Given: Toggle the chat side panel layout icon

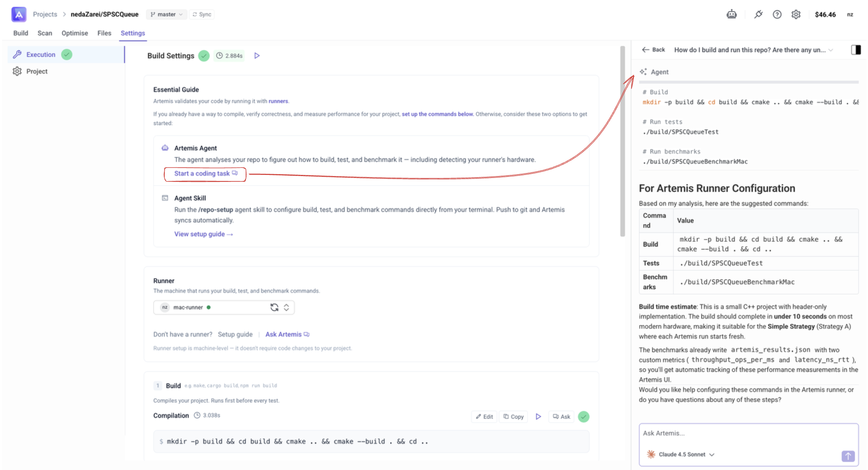Looking at the screenshot, I should pyautogui.click(x=856, y=50).
